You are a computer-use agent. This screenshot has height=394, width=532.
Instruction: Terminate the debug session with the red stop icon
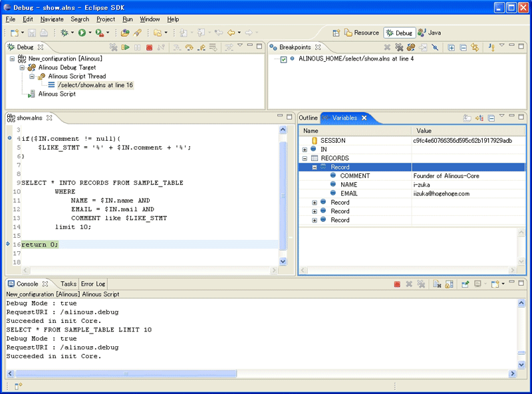[x=149, y=47]
